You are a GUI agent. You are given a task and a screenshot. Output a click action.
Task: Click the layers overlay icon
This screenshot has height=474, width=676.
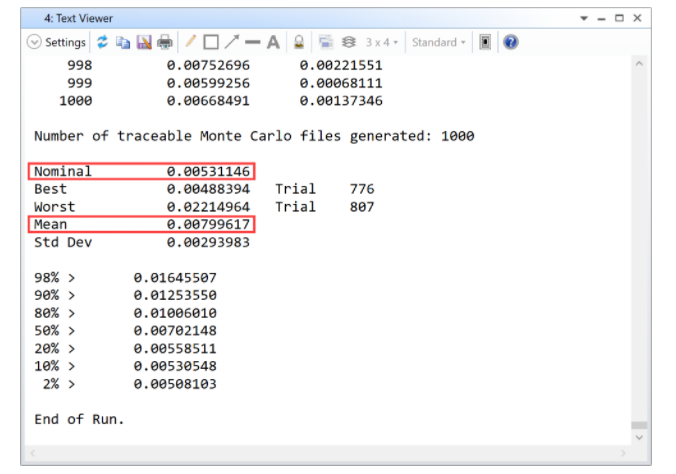(x=349, y=42)
